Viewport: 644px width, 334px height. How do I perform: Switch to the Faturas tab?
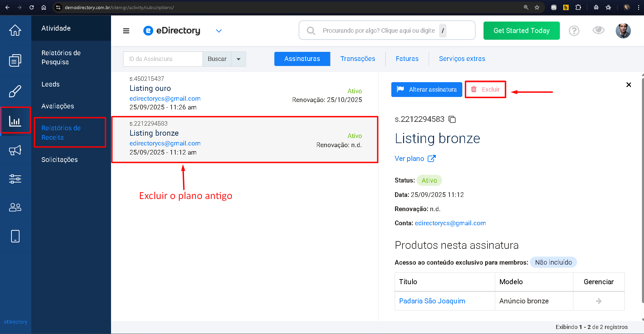click(407, 59)
